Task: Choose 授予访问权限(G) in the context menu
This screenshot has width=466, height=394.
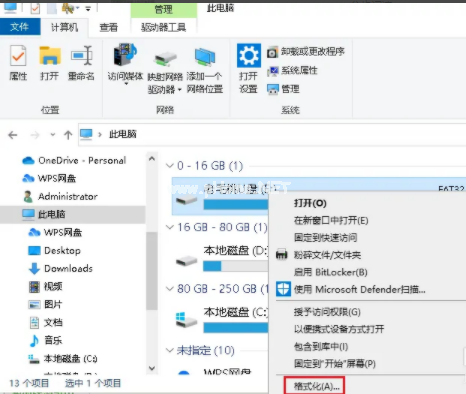Action: 327,312
